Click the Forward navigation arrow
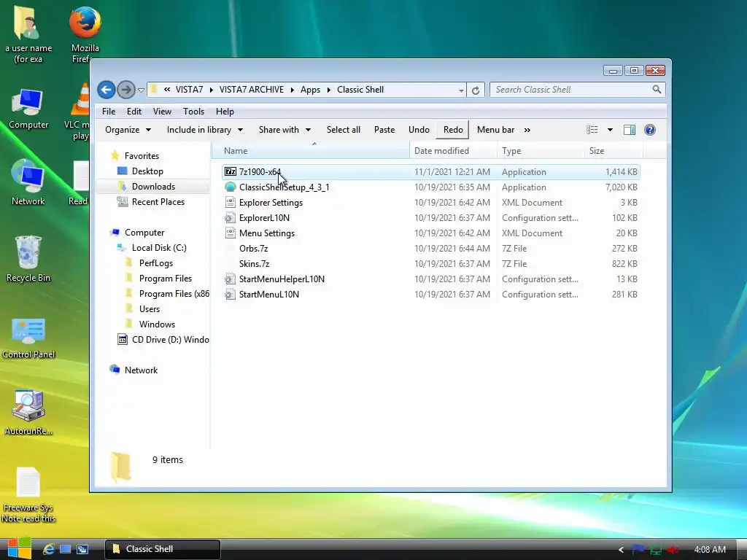Viewport: 747px width, 560px height. (125, 90)
